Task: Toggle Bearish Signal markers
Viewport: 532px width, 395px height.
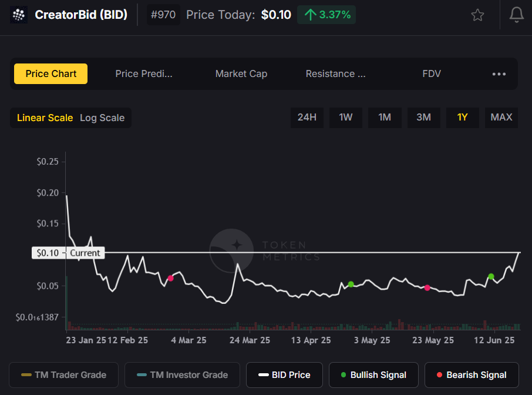Action: pyautogui.click(x=472, y=375)
